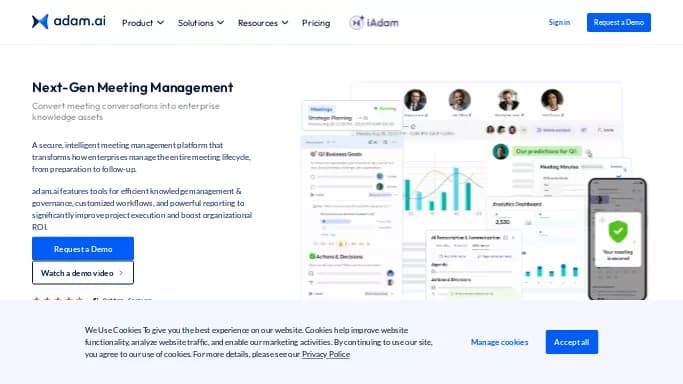This screenshot has height=384, width=683.
Task: Open the iAdam link
Action: point(374,23)
